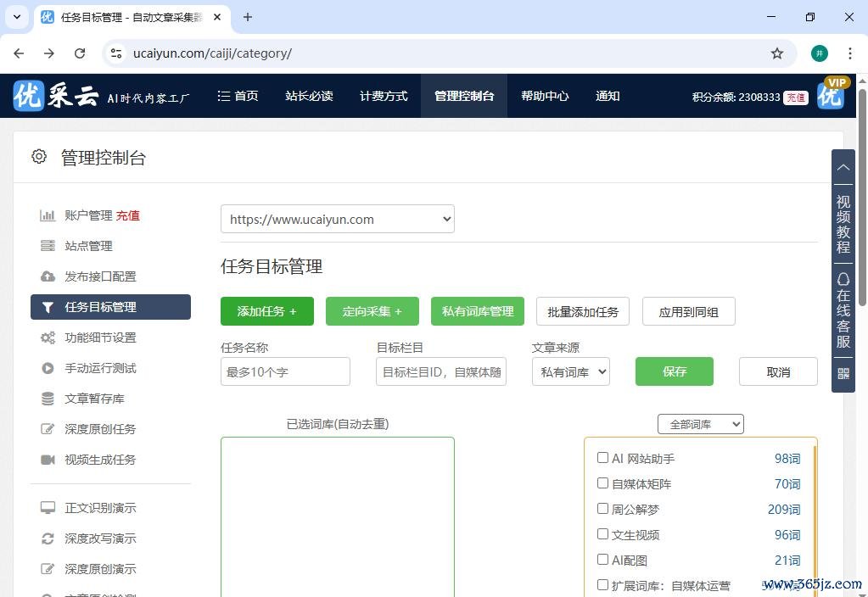Click the 定向采集 + button

click(372, 311)
